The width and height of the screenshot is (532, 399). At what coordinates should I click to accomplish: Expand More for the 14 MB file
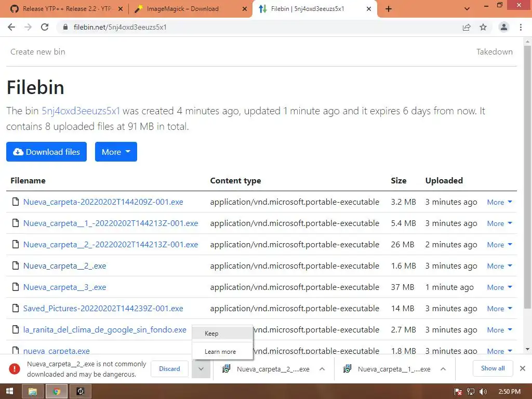[x=499, y=309]
